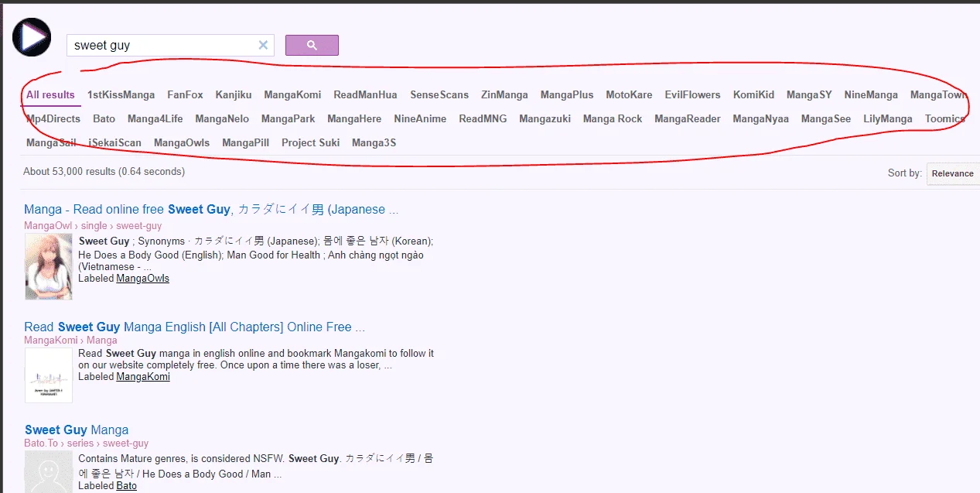Viewport: 980px width, 493px height.
Task: Open the MangaPark tab
Action: [288, 118]
